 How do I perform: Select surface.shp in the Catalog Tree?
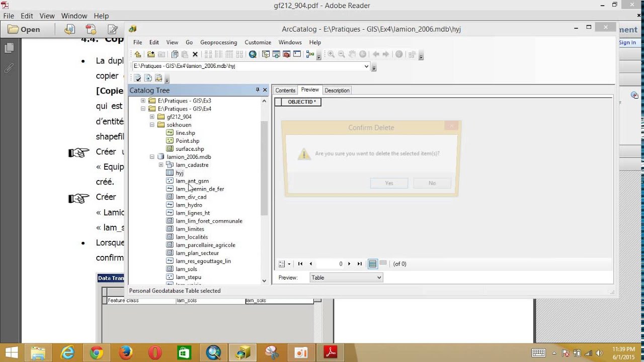190,149
